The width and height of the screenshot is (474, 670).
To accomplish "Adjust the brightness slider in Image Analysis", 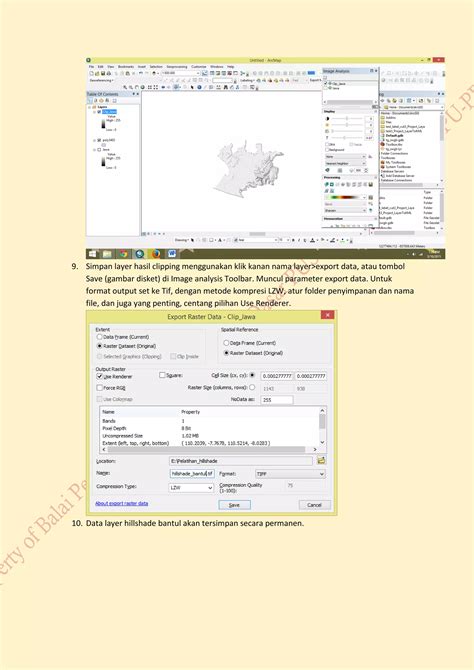I will point(347,125).
